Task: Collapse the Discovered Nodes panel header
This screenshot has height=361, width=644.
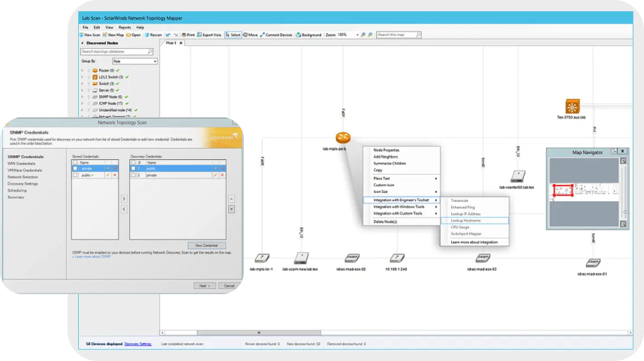Action: point(82,43)
